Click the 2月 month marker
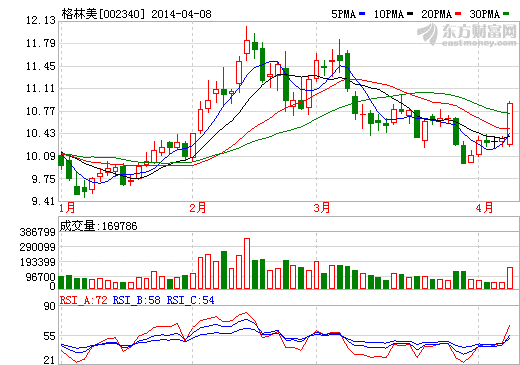This screenshot has width=520, height=365. [198, 208]
